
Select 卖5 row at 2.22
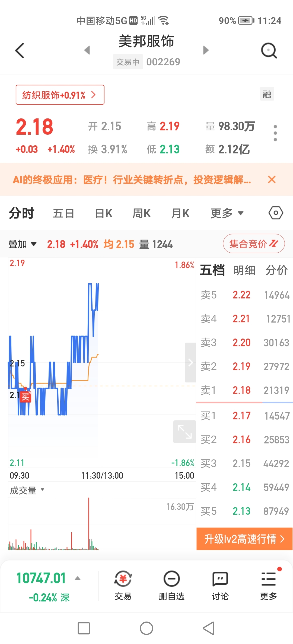[x=244, y=295]
